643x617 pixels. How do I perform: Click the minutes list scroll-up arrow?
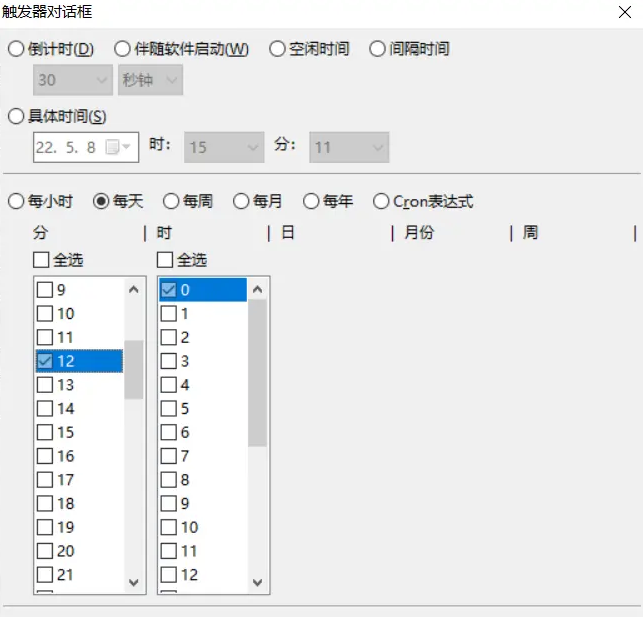[134, 290]
